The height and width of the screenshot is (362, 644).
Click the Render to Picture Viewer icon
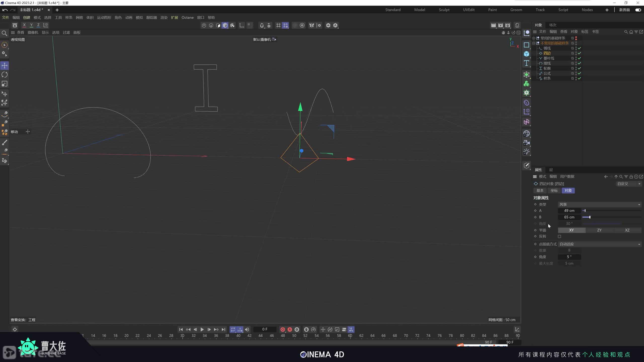coord(501,25)
